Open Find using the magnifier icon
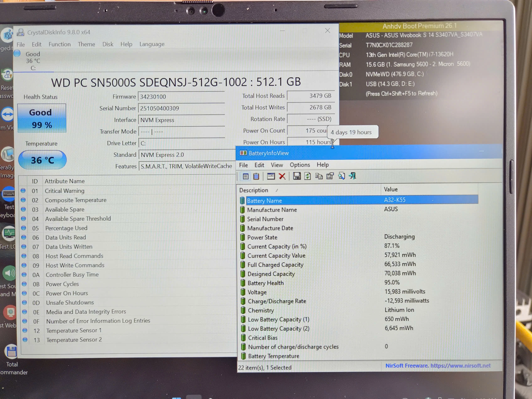 coord(341,176)
